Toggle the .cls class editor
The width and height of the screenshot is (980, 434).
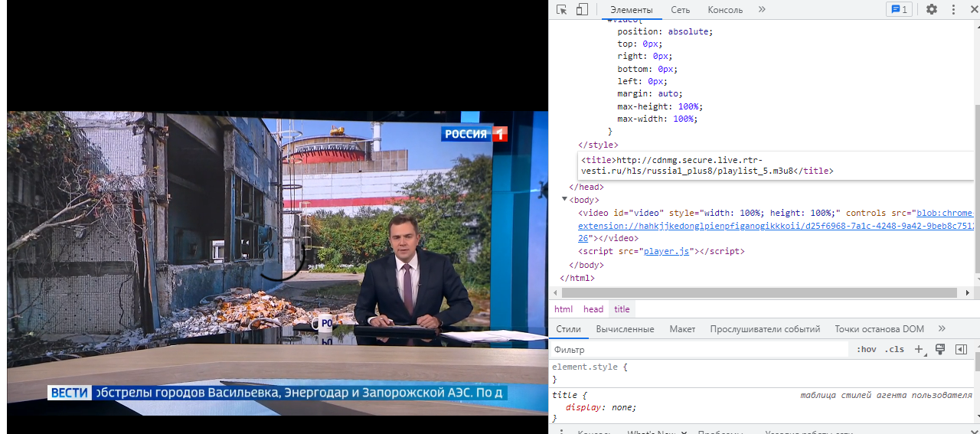pyautogui.click(x=894, y=349)
